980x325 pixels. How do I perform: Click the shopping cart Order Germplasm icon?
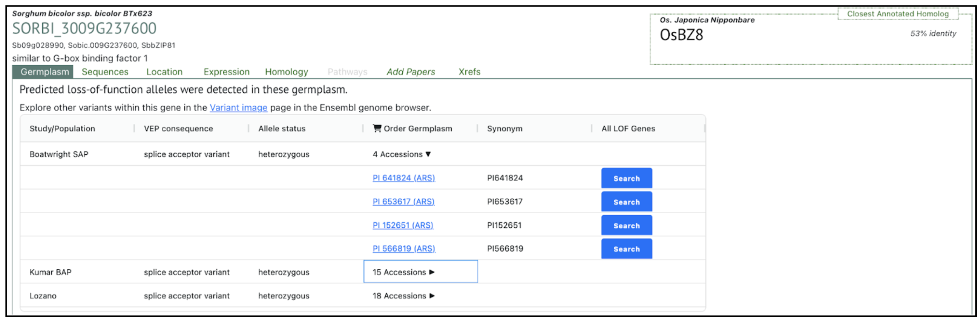377,128
